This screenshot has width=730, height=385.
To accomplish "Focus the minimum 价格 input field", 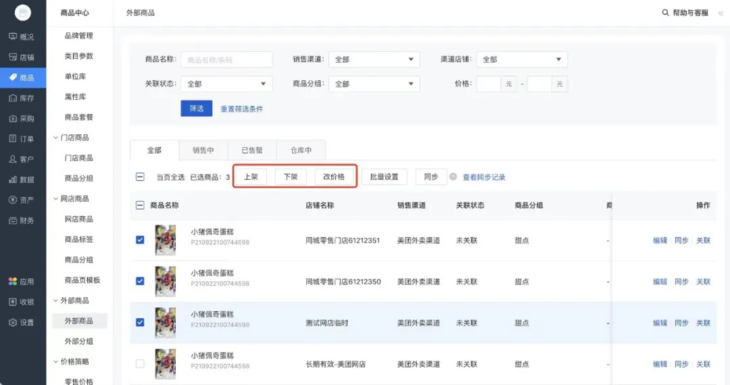I will (488, 84).
